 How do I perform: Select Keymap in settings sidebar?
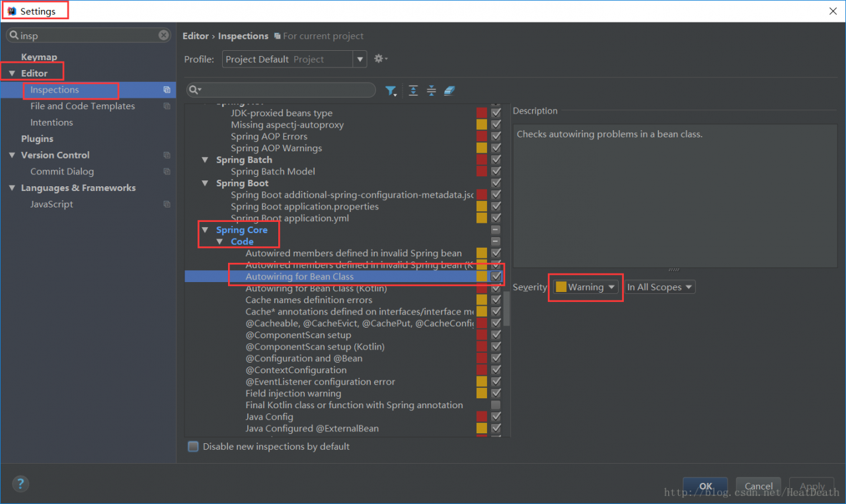point(39,57)
